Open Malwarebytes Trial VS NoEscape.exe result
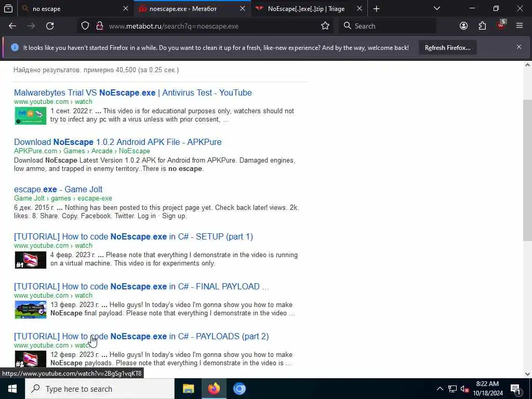Screen dimensions: 532x399 [x=132, y=92]
